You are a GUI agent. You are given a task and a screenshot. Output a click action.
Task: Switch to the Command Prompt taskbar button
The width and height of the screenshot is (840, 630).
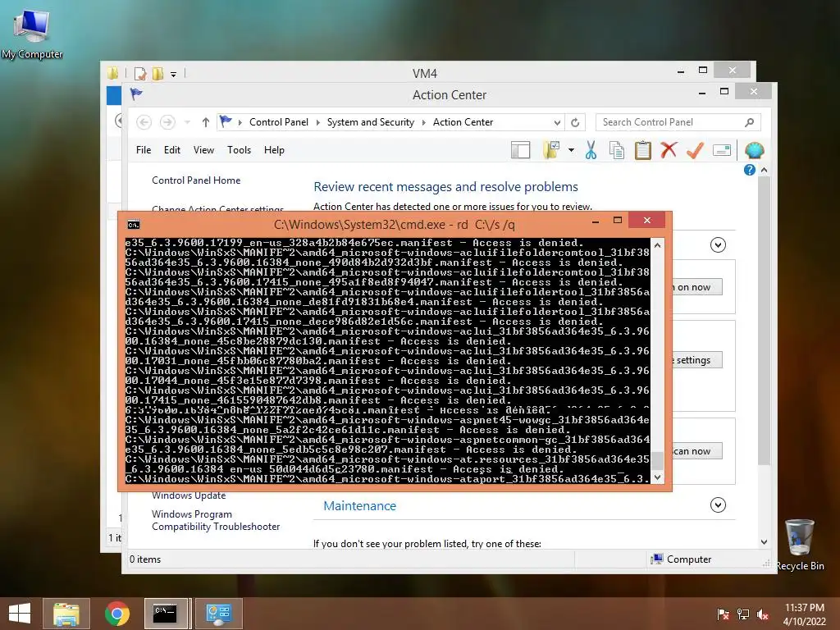click(166, 614)
